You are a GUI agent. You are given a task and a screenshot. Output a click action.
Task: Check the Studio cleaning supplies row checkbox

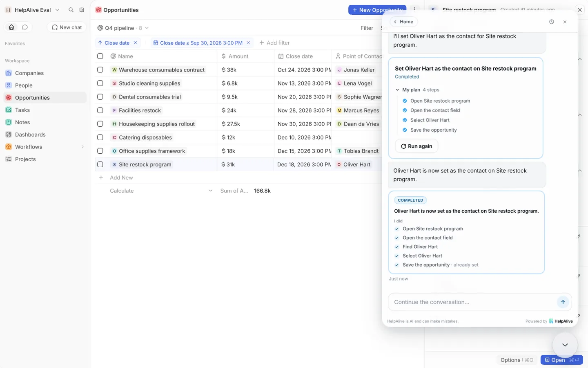tap(100, 83)
